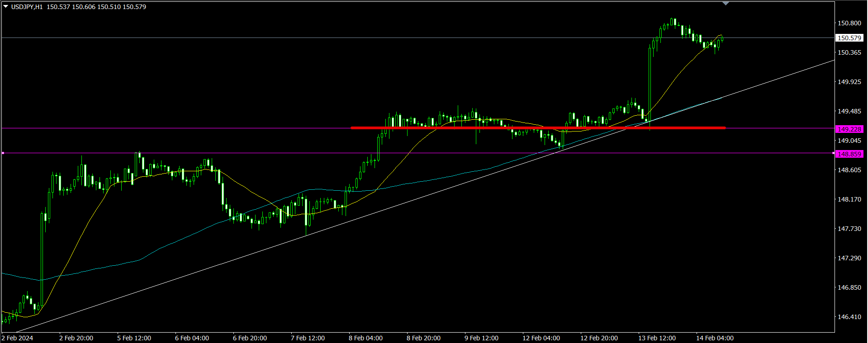Click the magenta price label 148.859

click(849, 154)
